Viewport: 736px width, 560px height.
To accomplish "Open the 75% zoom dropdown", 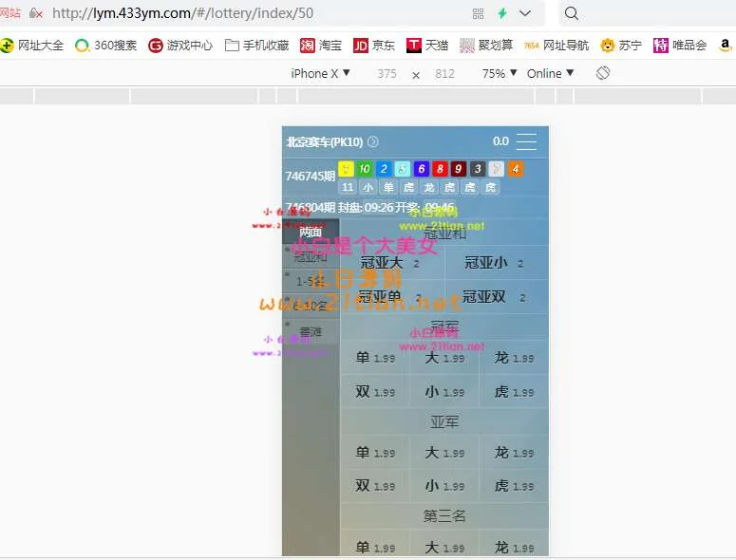I will (x=500, y=73).
